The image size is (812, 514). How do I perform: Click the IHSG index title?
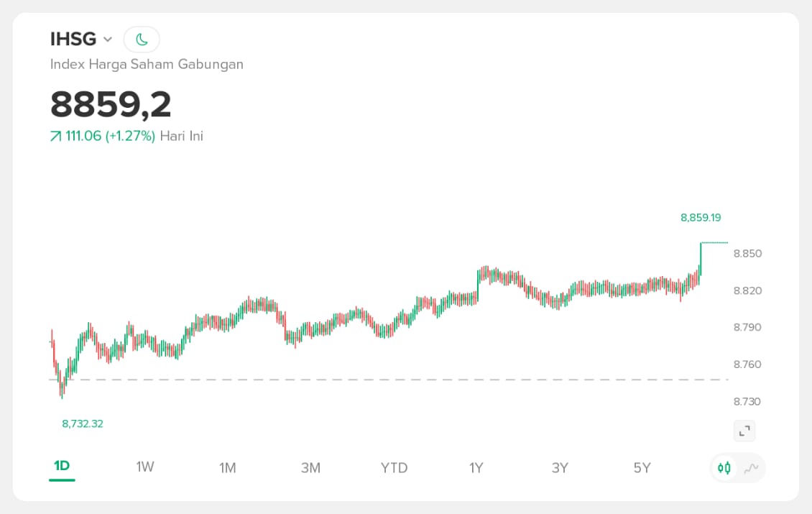pos(73,39)
